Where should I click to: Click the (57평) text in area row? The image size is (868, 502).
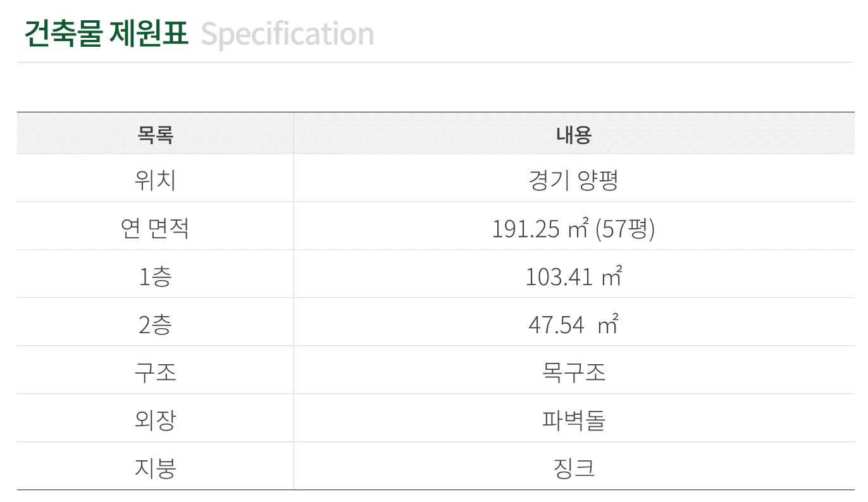[625, 229]
